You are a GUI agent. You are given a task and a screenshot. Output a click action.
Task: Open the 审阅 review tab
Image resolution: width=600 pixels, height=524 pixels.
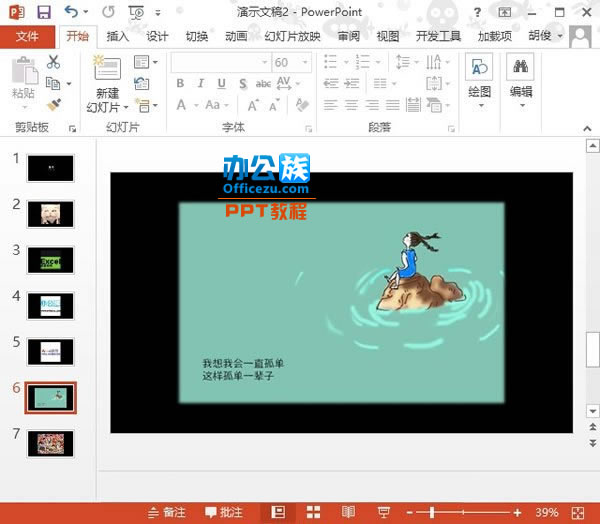(348, 36)
